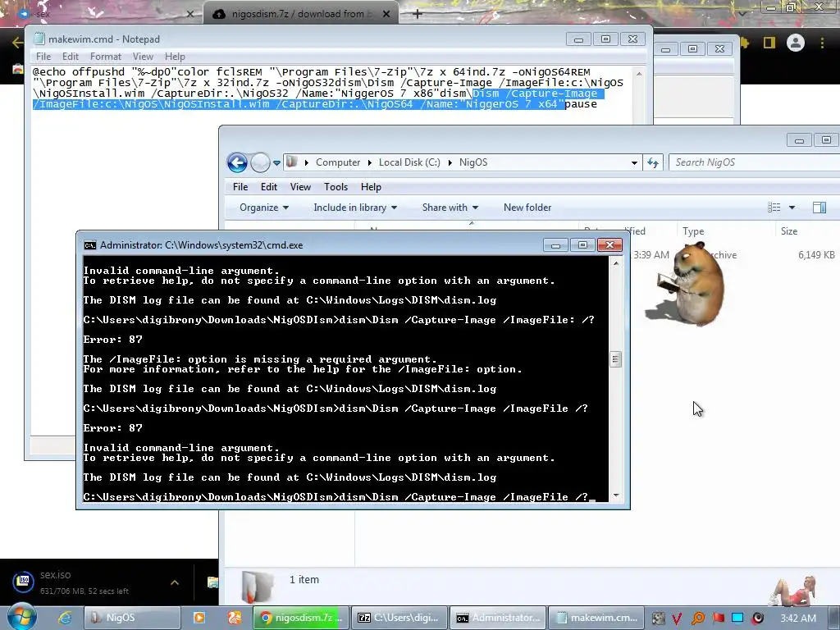Click in the Search NigOS box
Viewport: 840px width, 630px height.
point(756,162)
